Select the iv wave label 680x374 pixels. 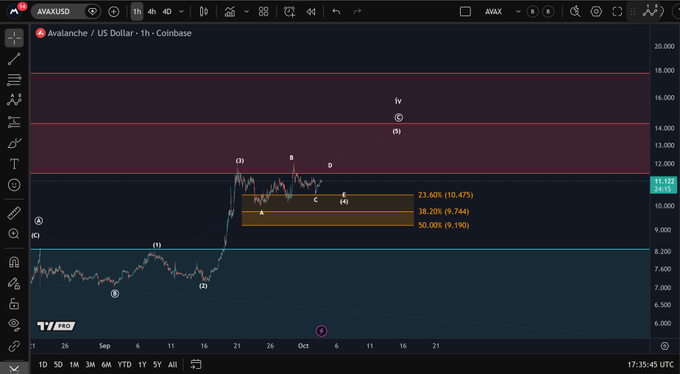point(398,101)
